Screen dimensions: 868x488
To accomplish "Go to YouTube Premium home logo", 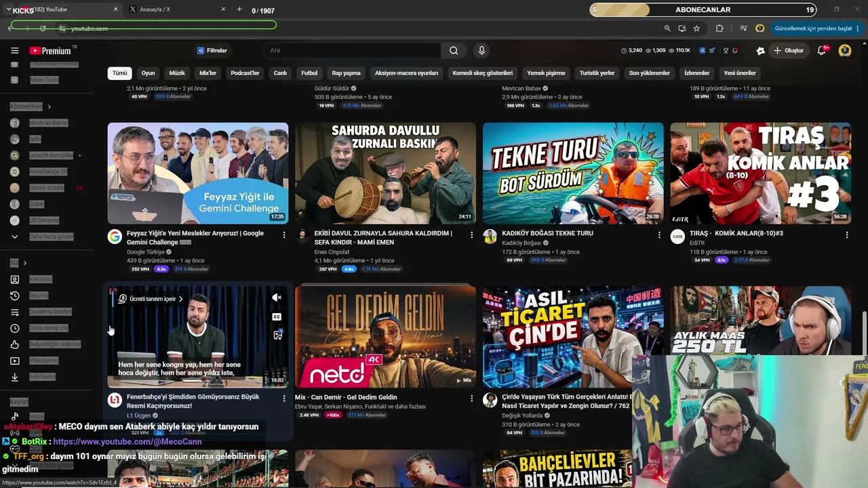I will (50, 51).
